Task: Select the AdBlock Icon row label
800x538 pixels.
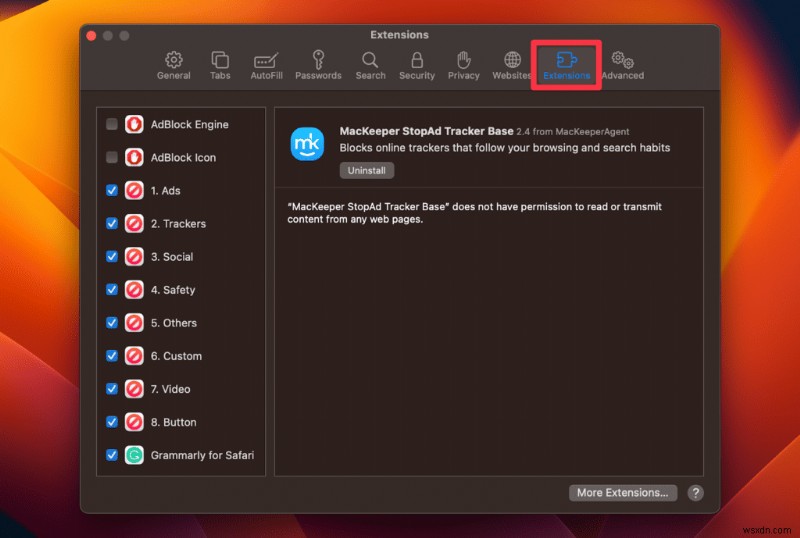Action: 183,158
